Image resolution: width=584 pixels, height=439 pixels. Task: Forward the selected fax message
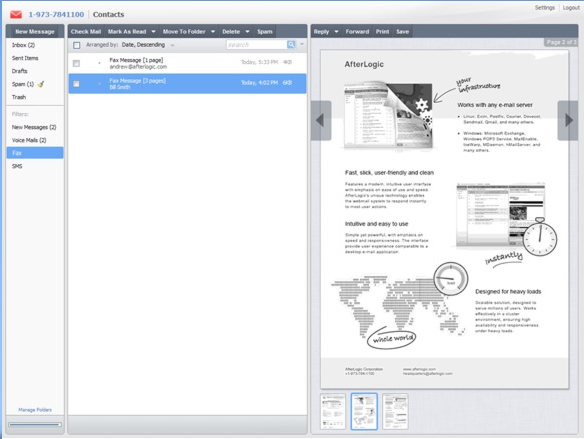tap(357, 32)
